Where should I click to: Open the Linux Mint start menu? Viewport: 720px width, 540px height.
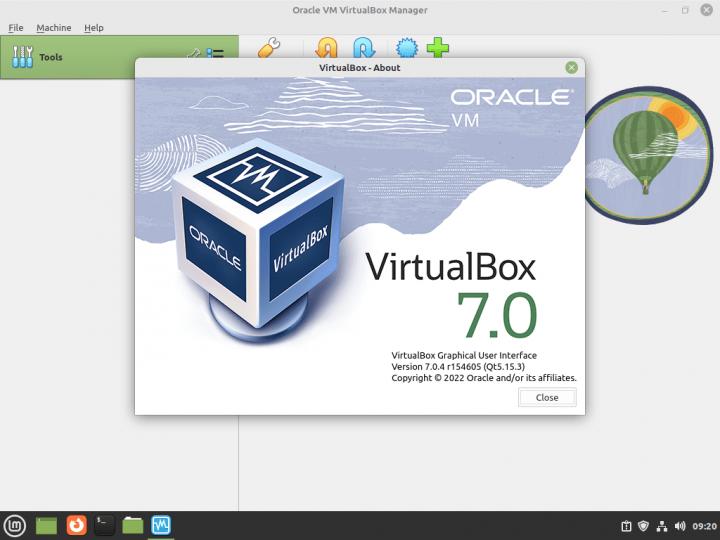[15, 525]
